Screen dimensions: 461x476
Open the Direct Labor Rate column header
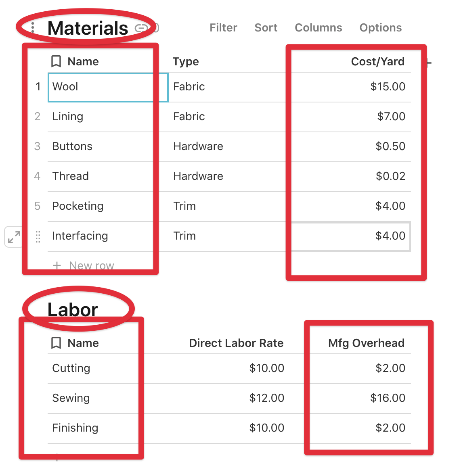pyautogui.click(x=236, y=343)
